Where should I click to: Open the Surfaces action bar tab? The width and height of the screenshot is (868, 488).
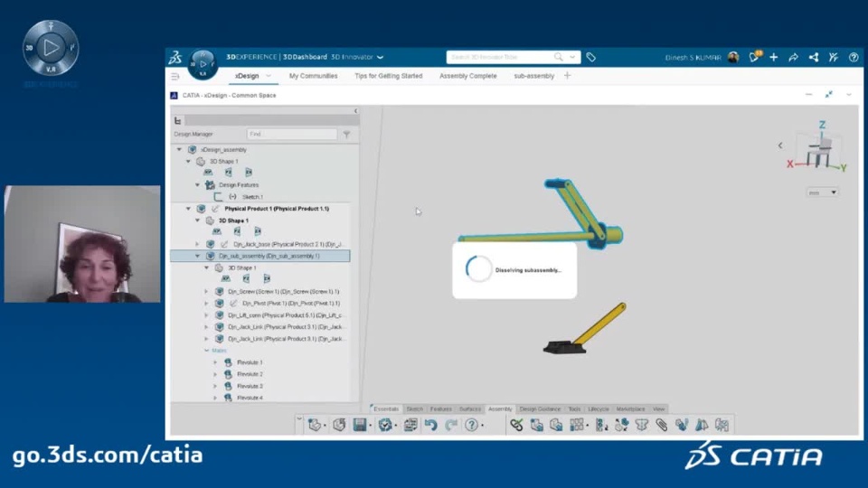point(470,408)
